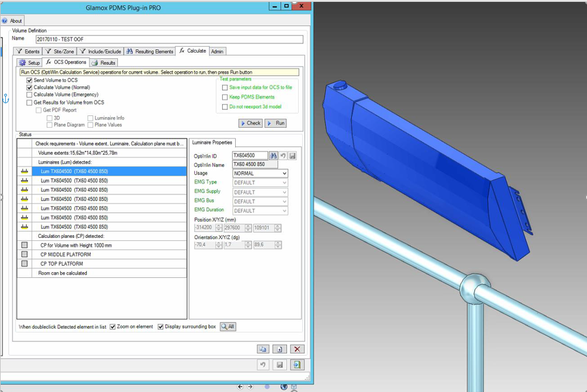Click the save icon beside OptiWin ID
This screenshot has width=587, height=392.
292,156
